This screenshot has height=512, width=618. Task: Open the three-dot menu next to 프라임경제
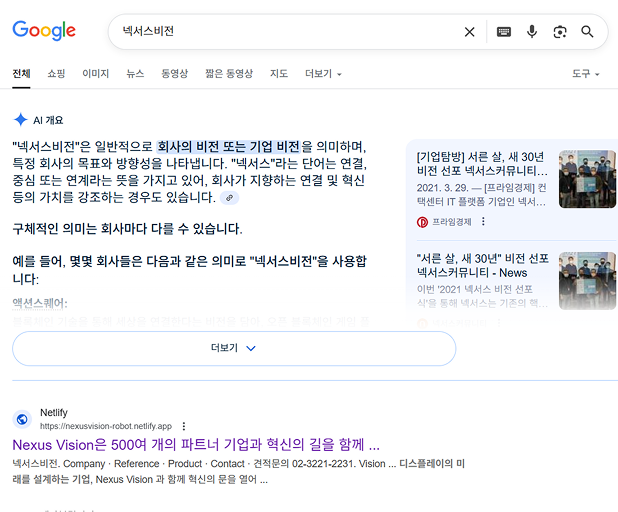483,222
